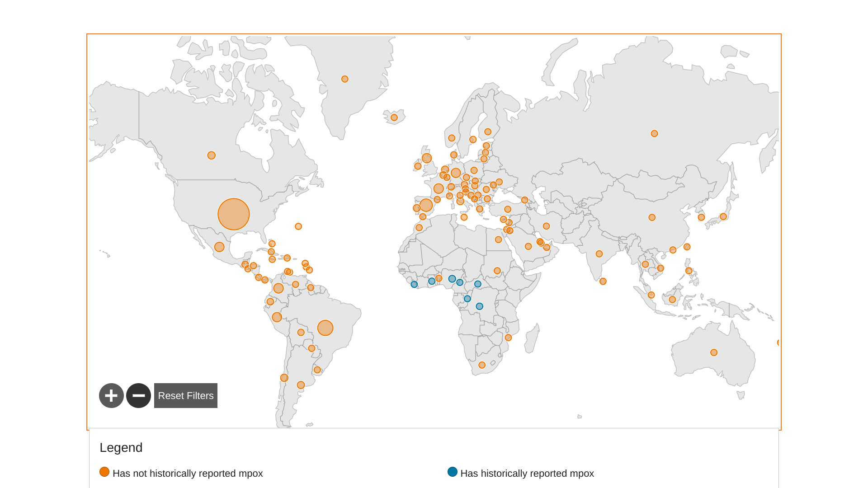Select the large United States bubble
Image resolution: width=868 pixels, height=488 pixels.
[x=234, y=214]
